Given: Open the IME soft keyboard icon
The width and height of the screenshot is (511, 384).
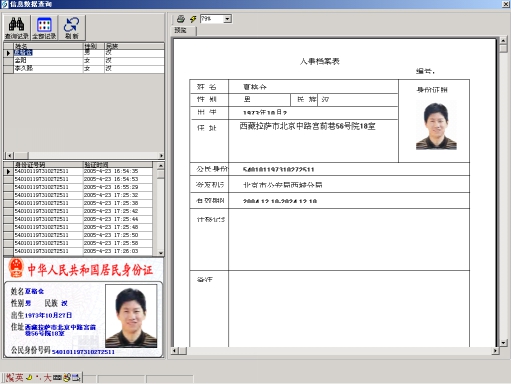Looking at the screenshot, I should pyautogui.click(x=57, y=377).
